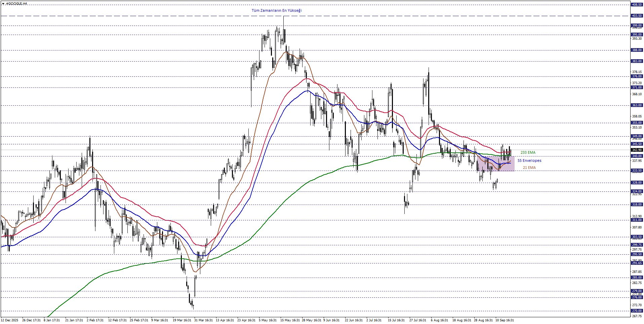Click the '6 Aug 16:31' time axis label
This screenshot has width=644, height=324.
pyautogui.click(x=439, y=320)
